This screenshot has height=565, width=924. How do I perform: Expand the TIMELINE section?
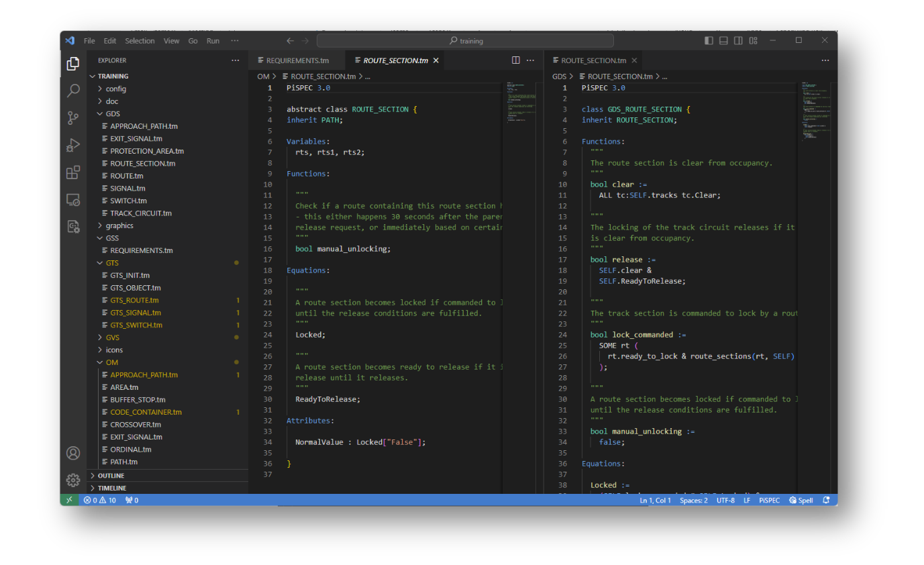(x=168, y=488)
